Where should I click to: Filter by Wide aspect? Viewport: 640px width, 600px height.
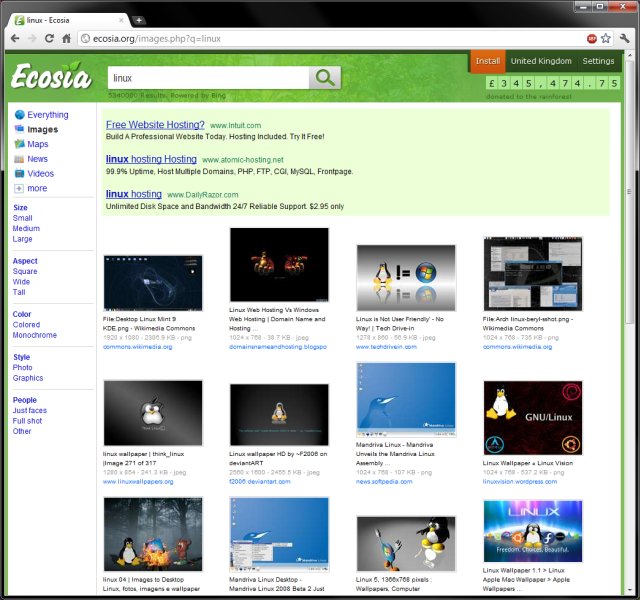(x=21, y=282)
